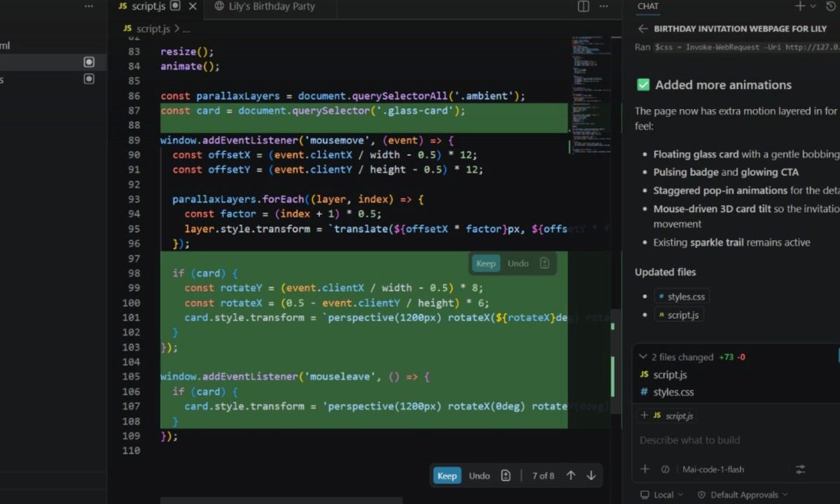The width and height of the screenshot is (840, 504).
Task: Go back using the chat back arrow
Action: tap(643, 29)
